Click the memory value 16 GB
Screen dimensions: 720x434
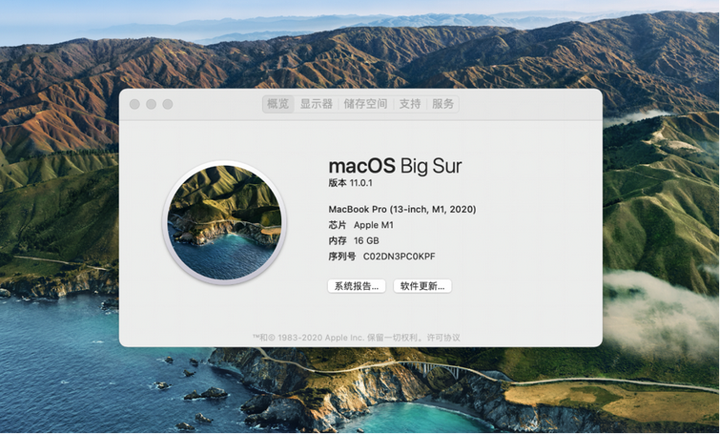click(366, 241)
